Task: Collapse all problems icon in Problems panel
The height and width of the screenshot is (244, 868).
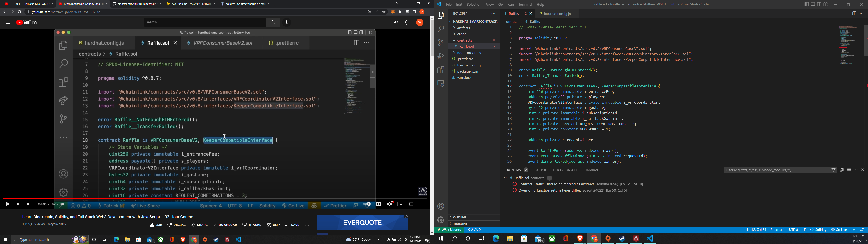Action: click(x=842, y=170)
